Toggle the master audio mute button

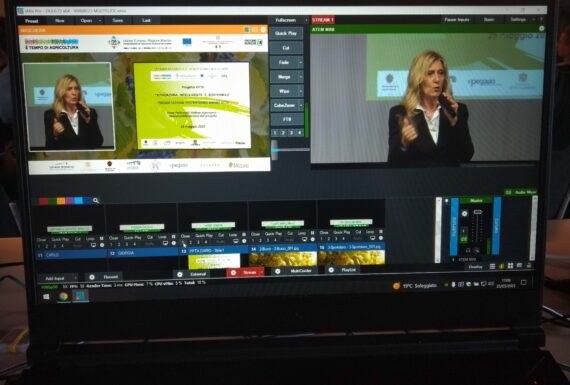tap(464, 239)
